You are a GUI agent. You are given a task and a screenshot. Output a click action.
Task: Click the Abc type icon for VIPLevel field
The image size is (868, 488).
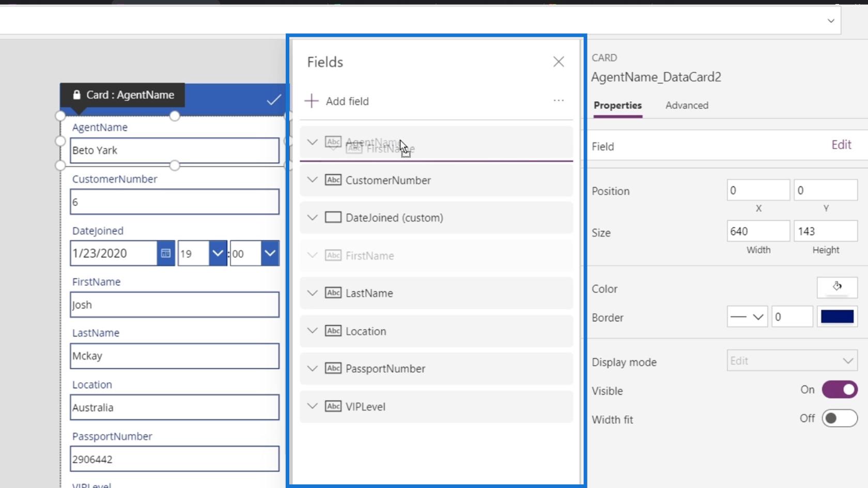point(333,406)
